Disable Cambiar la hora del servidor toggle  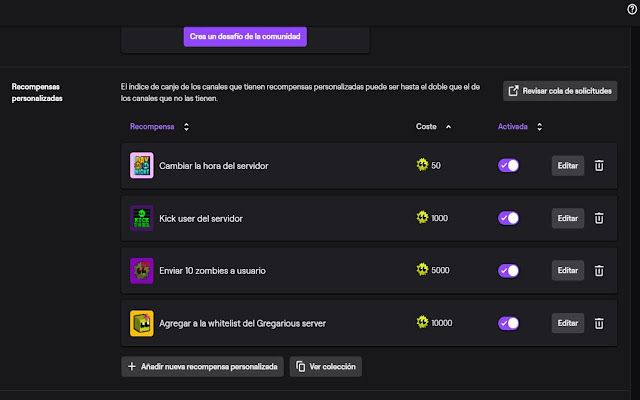tap(508, 165)
